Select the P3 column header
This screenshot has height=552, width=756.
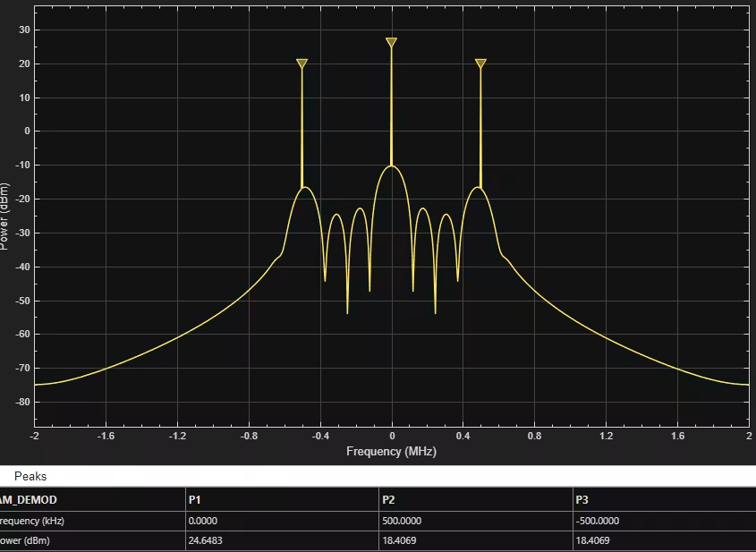(665, 500)
